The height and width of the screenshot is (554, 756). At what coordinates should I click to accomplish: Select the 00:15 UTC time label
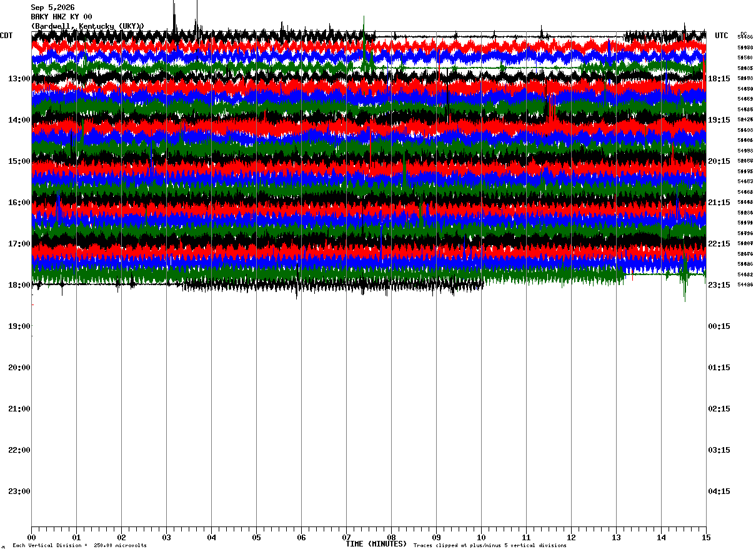click(719, 326)
